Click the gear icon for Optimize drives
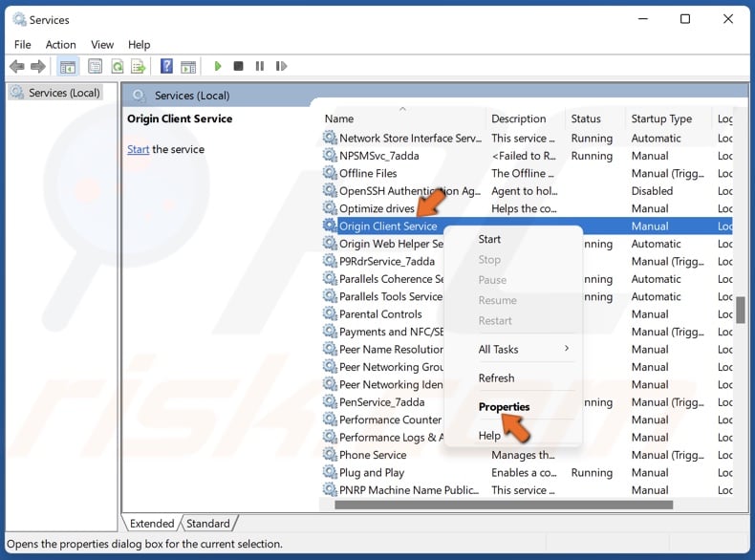This screenshot has width=755, height=560. click(x=330, y=208)
